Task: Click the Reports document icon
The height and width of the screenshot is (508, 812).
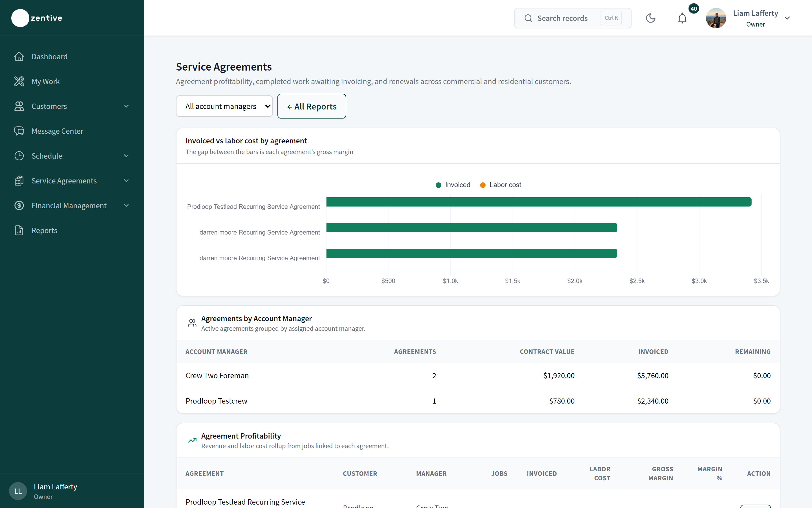Action: [19, 231]
